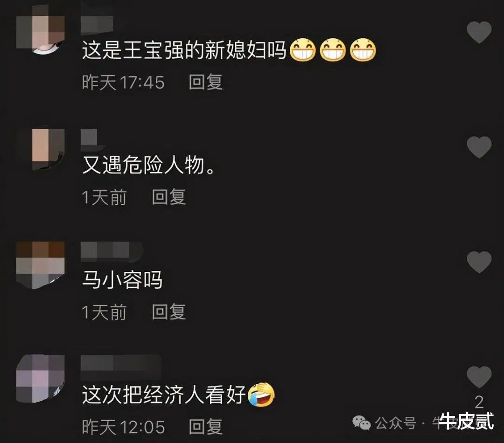Image resolution: width=504 pixels, height=443 pixels.
Task: Tap the heart icon on 这次把经济人看好 comment
Action: [x=479, y=377]
